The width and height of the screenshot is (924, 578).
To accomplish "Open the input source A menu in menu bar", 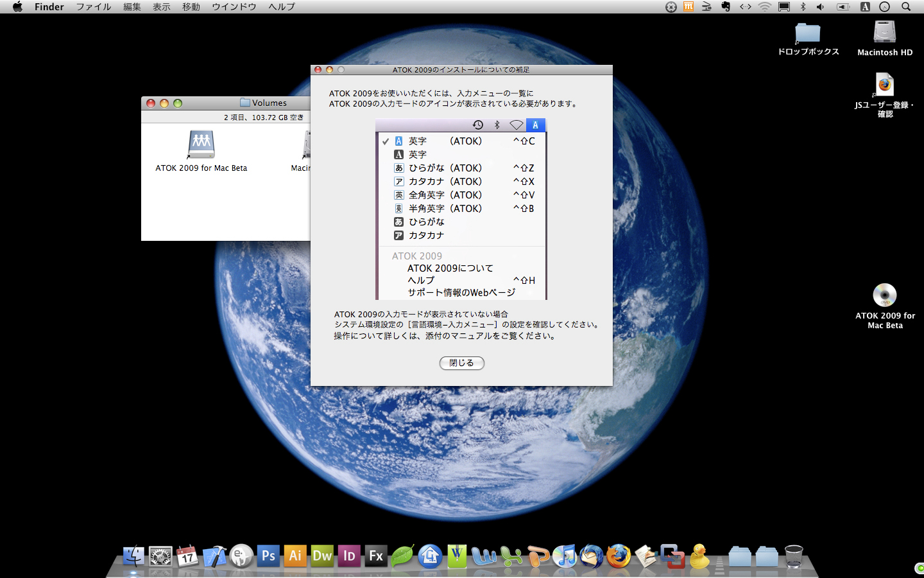I will [865, 6].
